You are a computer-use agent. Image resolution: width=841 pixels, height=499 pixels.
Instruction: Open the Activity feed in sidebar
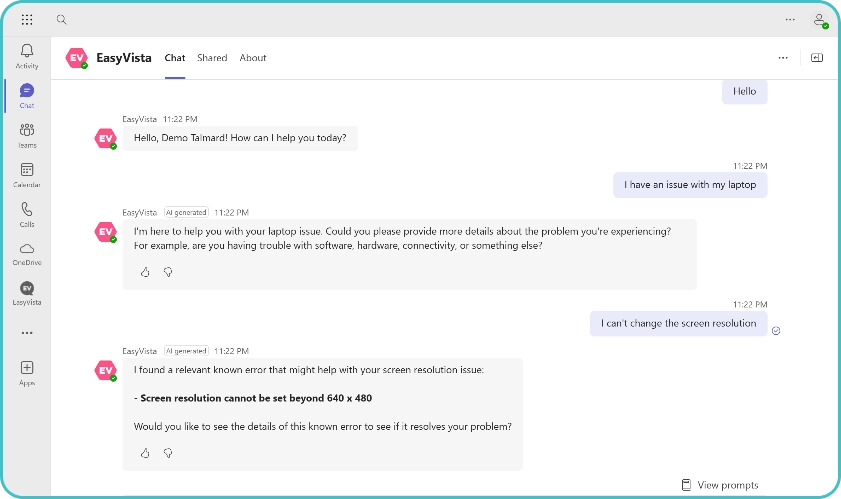pos(27,55)
